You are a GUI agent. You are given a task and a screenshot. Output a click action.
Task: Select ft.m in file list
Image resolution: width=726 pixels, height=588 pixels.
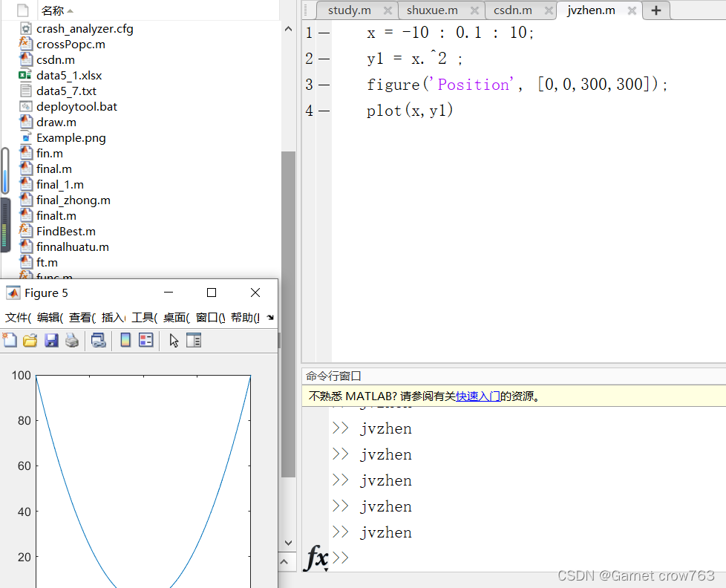coord(47,263)
